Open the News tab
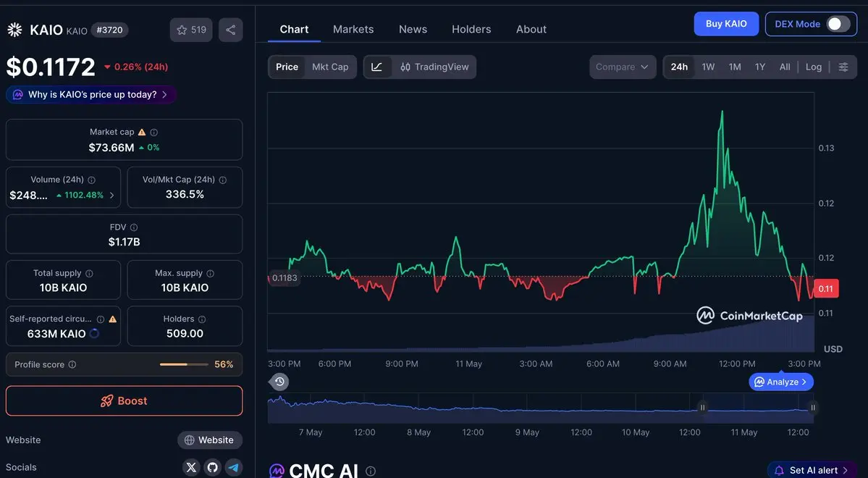The image size is (868, 478). point(413,30)
